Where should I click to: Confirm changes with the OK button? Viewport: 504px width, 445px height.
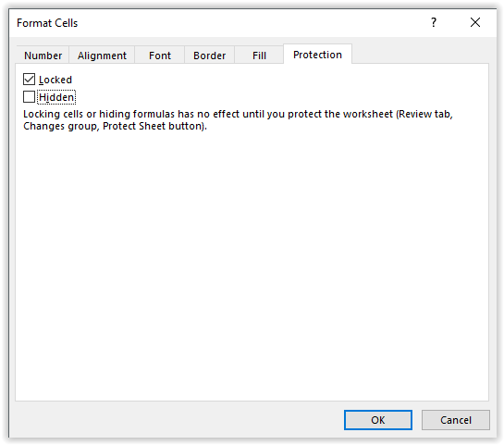point(378,420)
